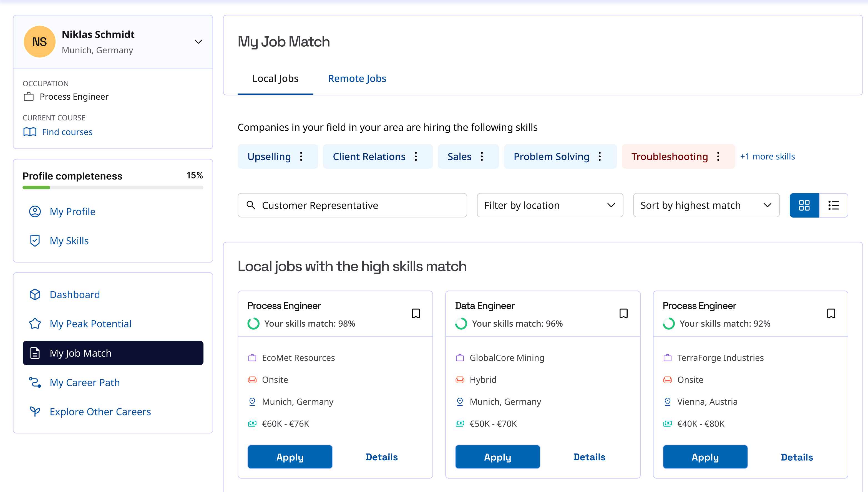Go to My Career Path page
The height and width of the screenshot is (492, 868).
coord(84,382)
